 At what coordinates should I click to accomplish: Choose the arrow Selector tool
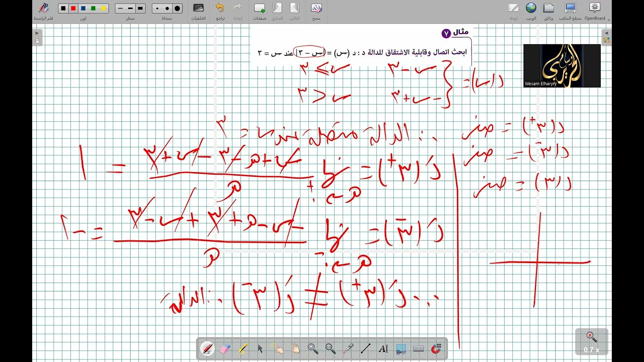(x=260, y=348)
